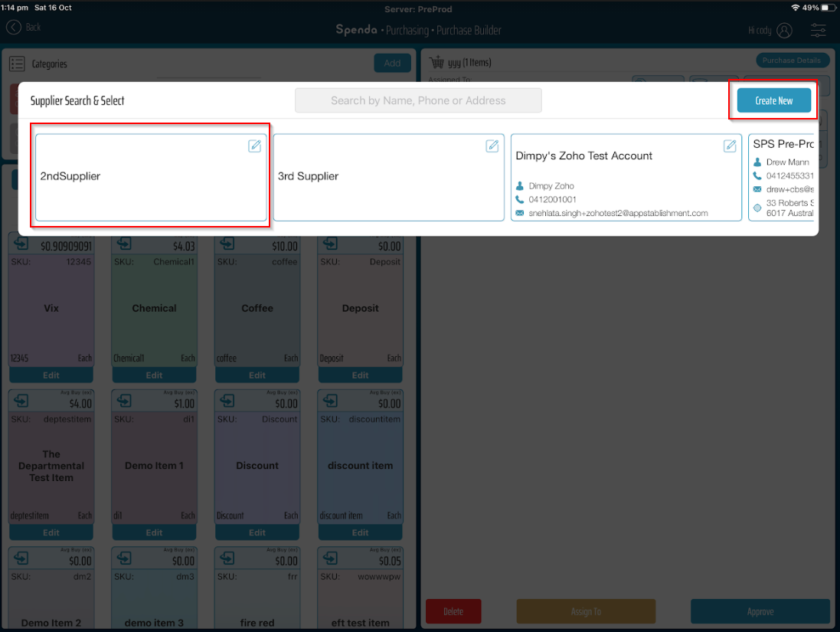Select the Vix product name
Screen dimensions: 840x632
pyautogui.click(x=51, y=308)
